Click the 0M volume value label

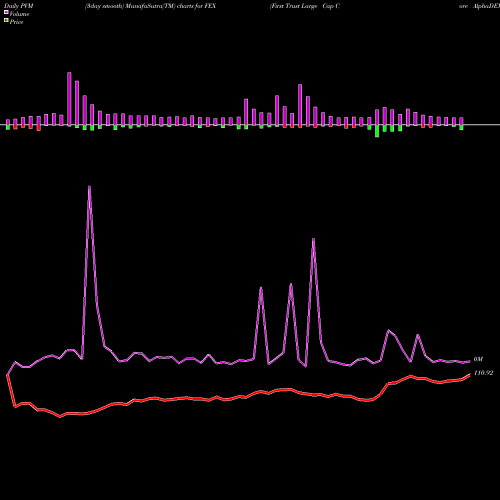coord(478,359)
